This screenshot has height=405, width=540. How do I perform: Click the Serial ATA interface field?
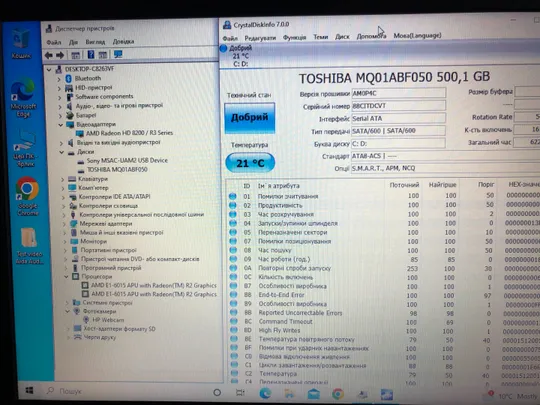tap(398, 118)
